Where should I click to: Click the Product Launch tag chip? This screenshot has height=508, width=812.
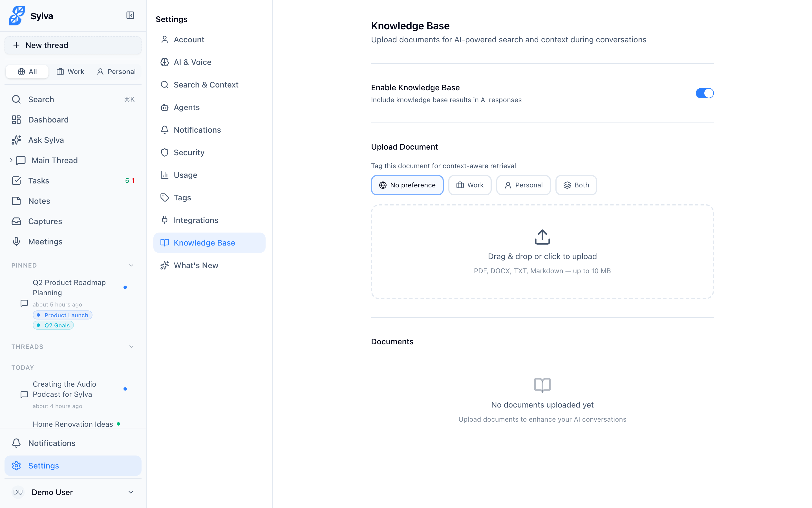point(62,315)
